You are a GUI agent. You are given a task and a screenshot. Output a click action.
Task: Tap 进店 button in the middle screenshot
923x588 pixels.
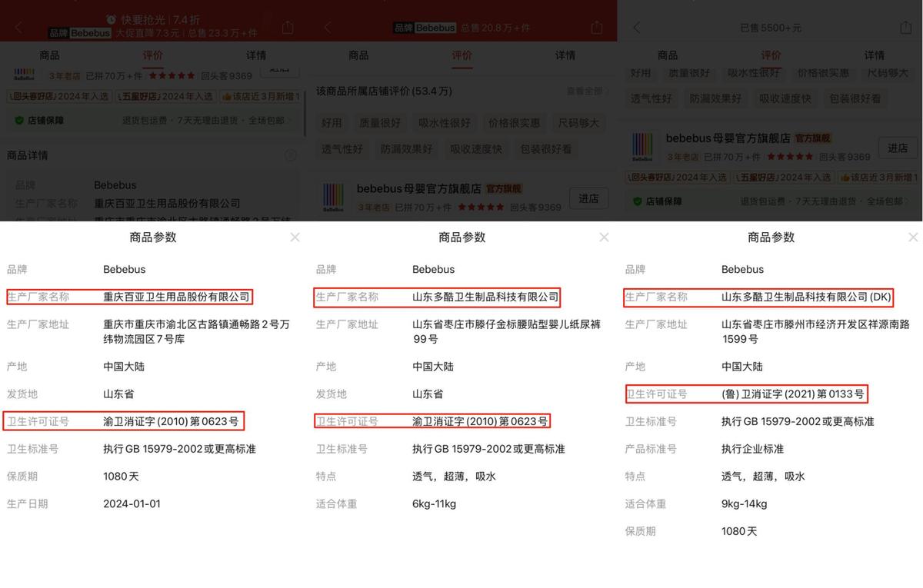pos(588,198)
